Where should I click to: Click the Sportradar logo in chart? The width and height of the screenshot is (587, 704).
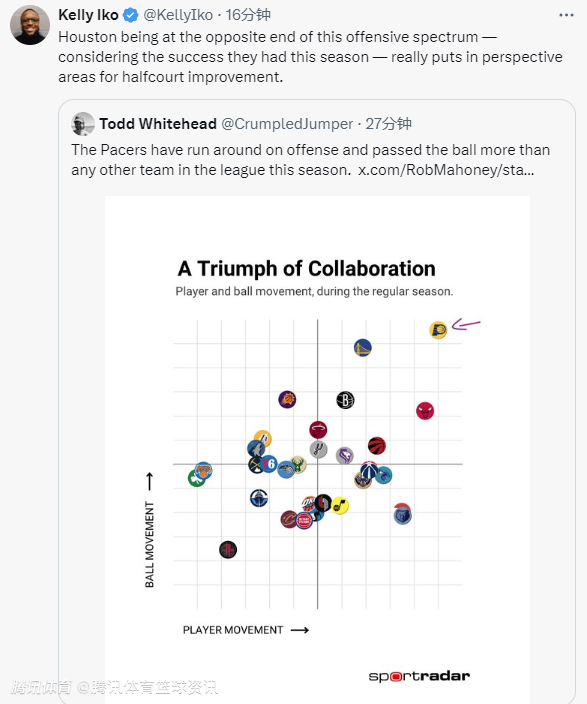click(x=419, y=676)
